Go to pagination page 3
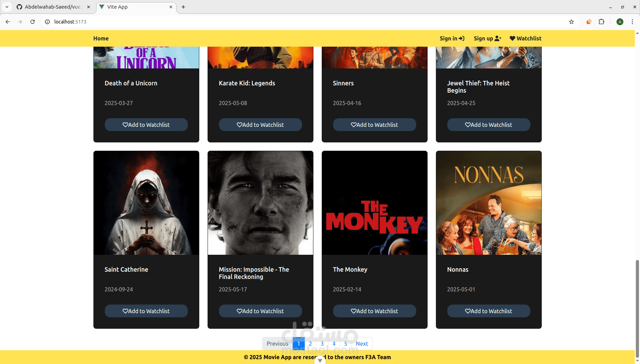 pyautogui.click(x=322, y=344)
